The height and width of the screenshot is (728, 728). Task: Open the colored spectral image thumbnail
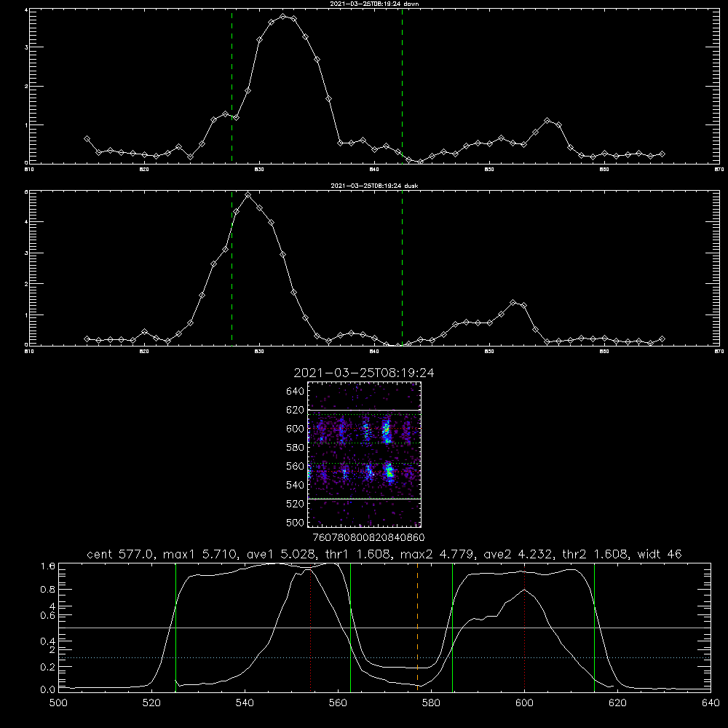point(364,454)
